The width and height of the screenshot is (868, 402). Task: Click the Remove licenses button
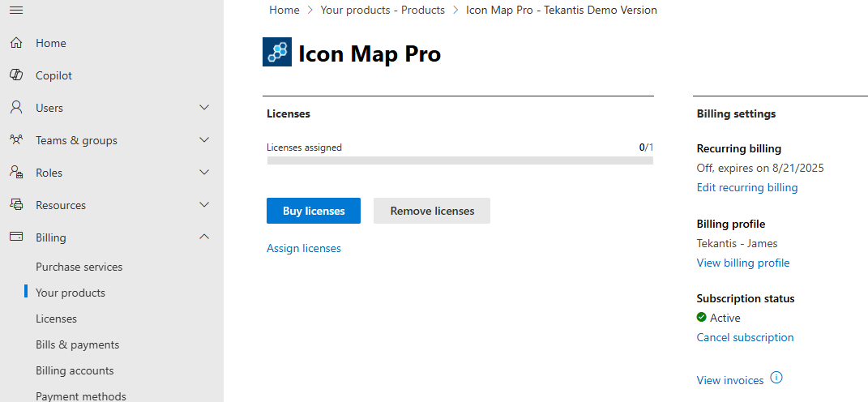[x=432, y=211]
